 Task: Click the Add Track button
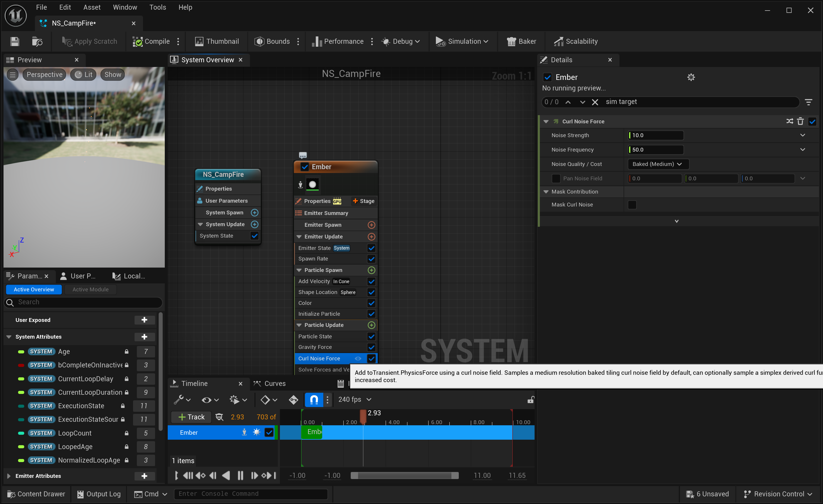pyautogui.click(x=192, y=417)
